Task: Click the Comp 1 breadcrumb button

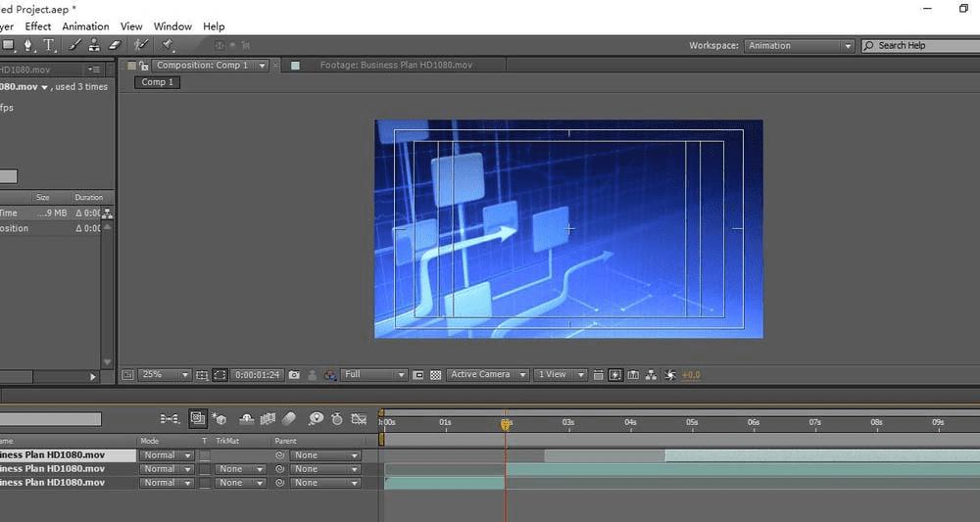Action: tap(158, 82)
